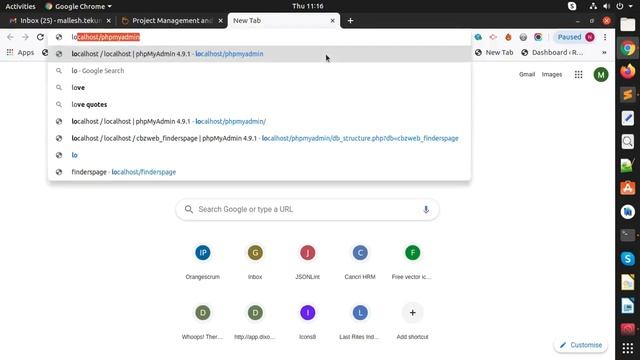Choose the 'love' search suggestion
The width and height of the screenshot is (640, 360).
pyautogui.click(x=259, y=87)
